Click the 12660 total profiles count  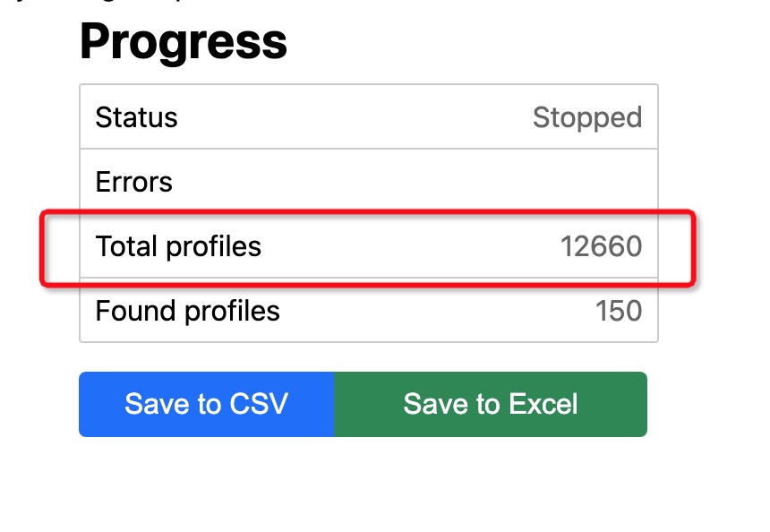tap(602, 246)
